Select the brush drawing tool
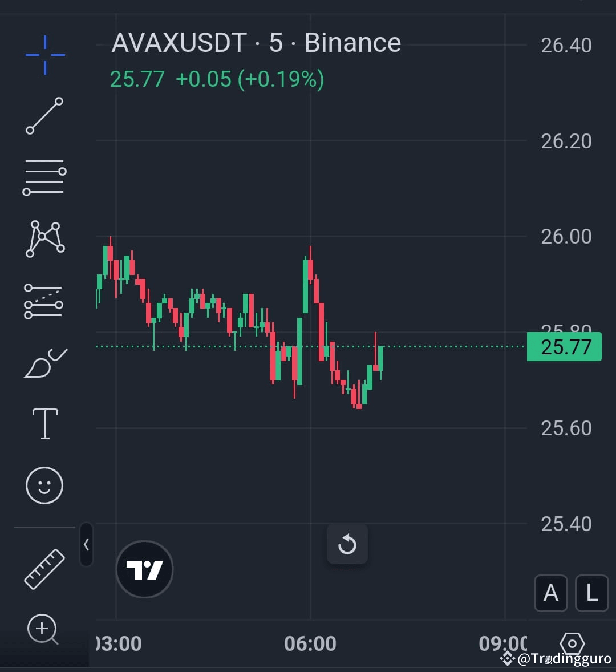Screen dimensions: 616x672 44,361
